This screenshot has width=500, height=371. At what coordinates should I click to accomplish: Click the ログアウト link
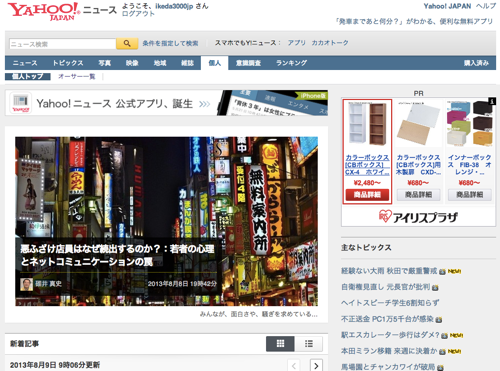coord(138,14)
